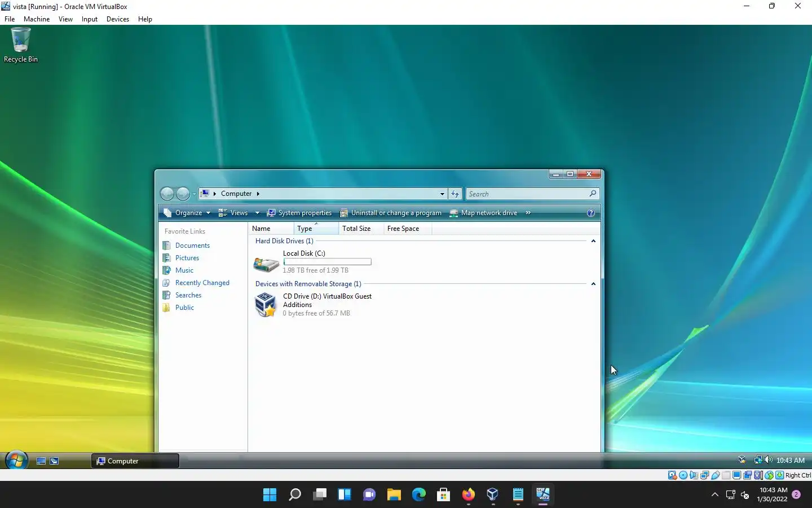
Task: Sort by the Name column header
Action: pos(271,229)
